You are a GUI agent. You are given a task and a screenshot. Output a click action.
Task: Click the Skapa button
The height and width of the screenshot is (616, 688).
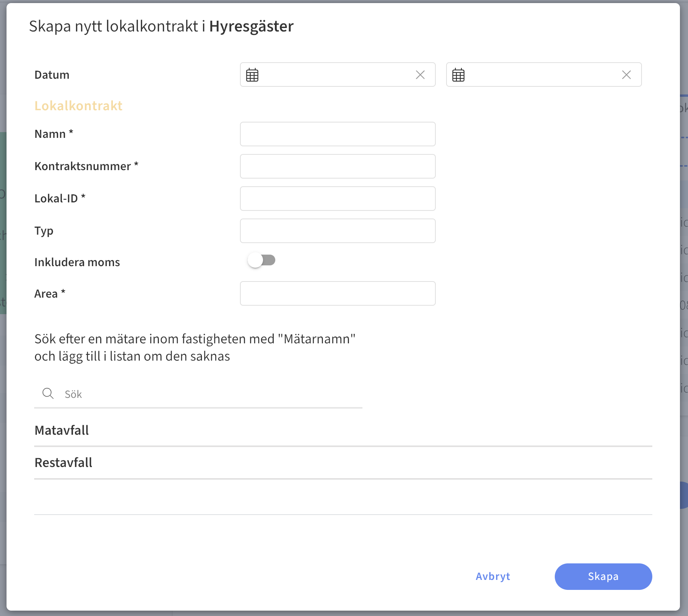(x=603, y=576)
